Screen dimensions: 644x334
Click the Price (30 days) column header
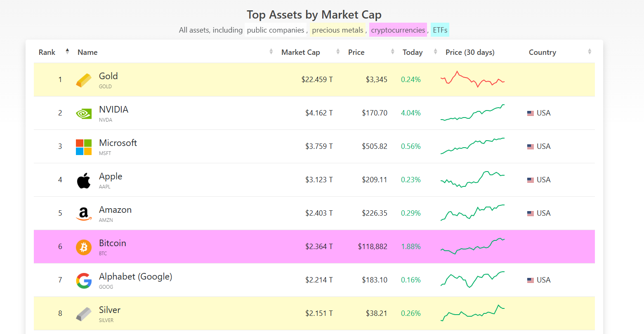click(470, 52)
